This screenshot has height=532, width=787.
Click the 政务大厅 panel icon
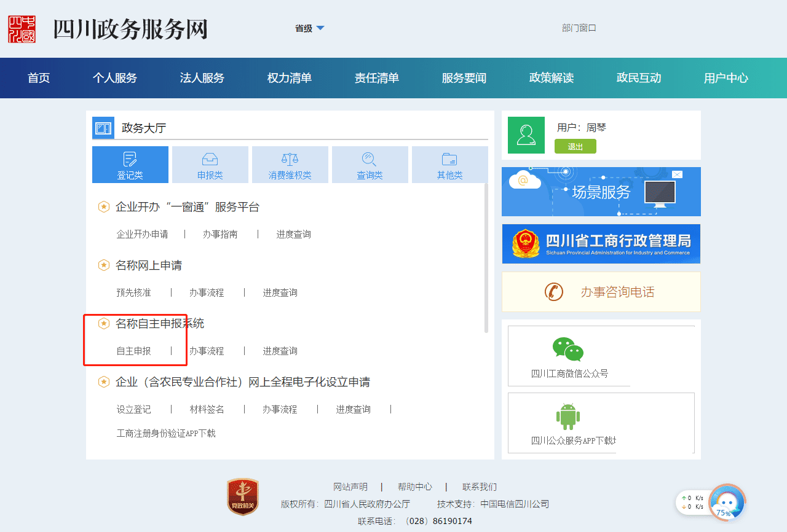pyautogui.click(x=103, y=127)
